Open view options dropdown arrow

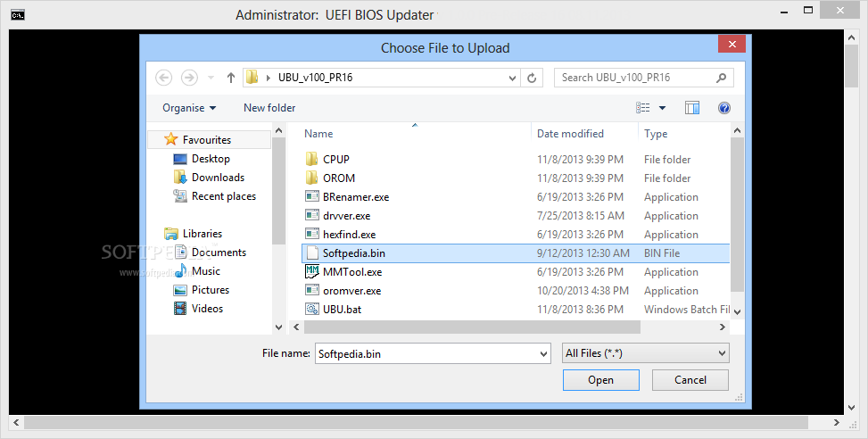(662, 109)
